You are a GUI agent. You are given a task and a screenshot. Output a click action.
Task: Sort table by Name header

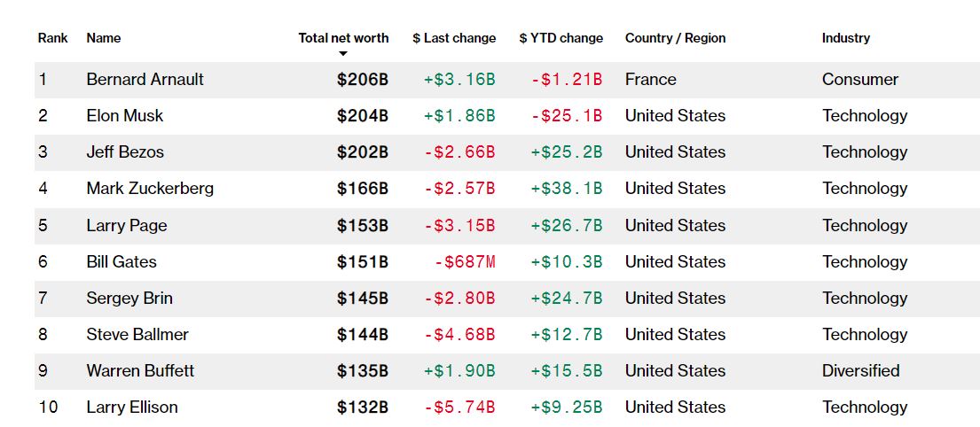pos(103,38)
